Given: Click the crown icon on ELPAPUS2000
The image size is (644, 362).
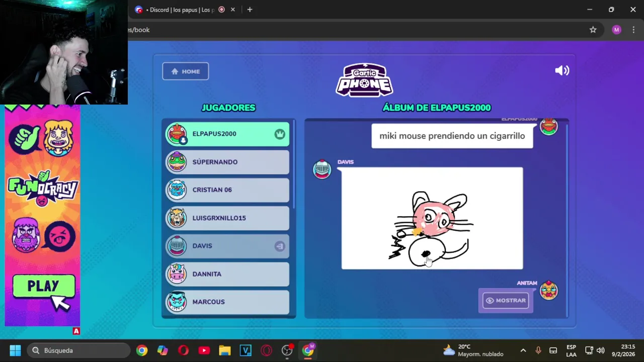Looking at the screenshot, I should pos(280,134).
